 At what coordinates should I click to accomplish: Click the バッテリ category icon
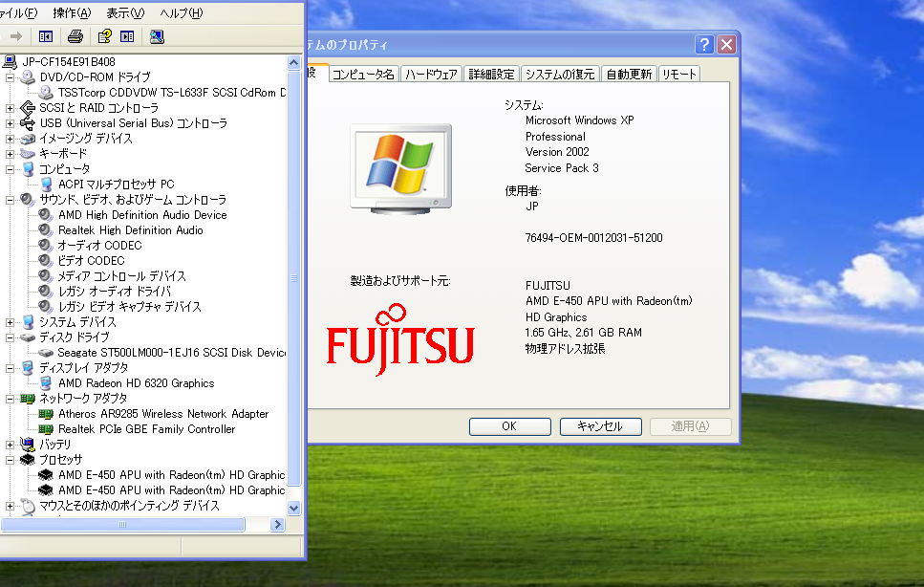click(x=28, y=445)
